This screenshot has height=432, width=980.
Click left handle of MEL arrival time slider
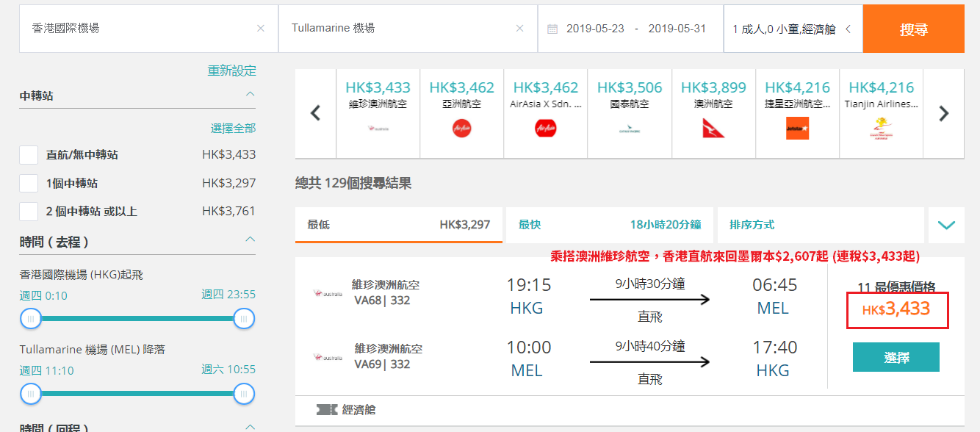pyautogui.click(x=31, y=394)
